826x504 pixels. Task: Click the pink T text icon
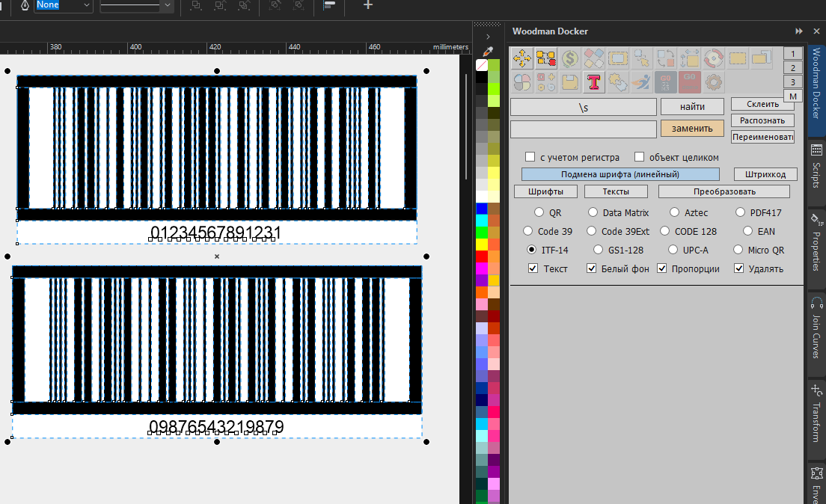pos(594,82)
